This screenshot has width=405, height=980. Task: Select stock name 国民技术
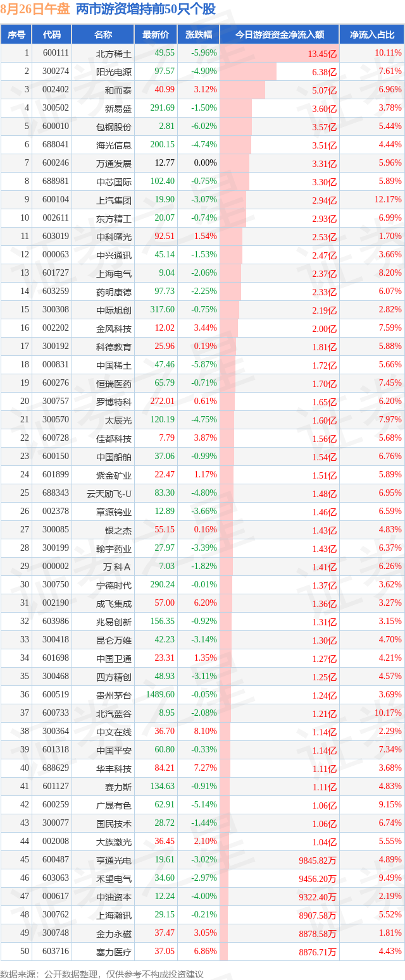point(114,823)
